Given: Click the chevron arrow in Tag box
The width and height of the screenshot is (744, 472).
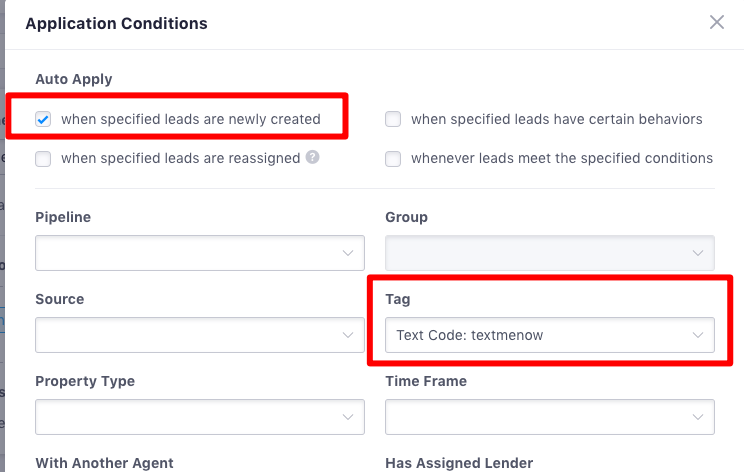Looking at the screenshot, I should click(698, 335).
